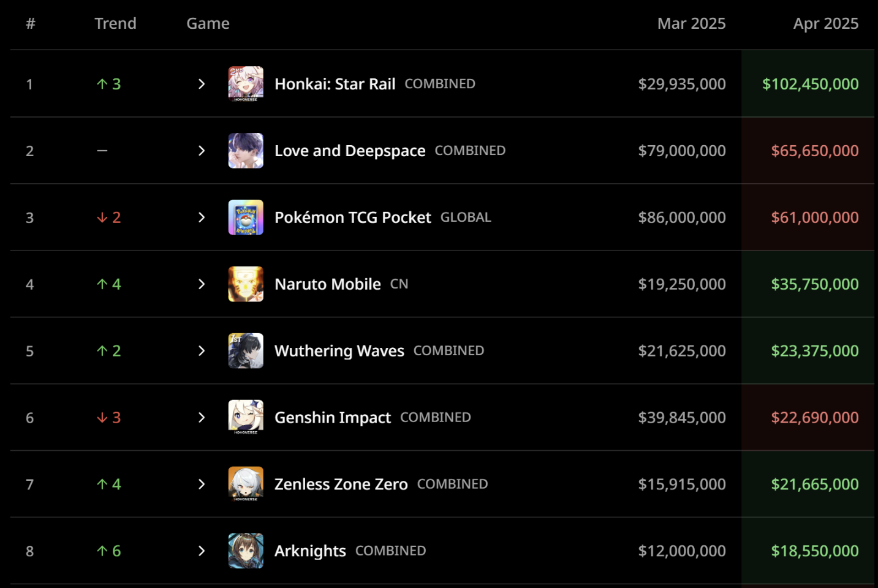The width and height of the screenshot is (878, 588).
Task: Click the Zenless Zone Zero game icon
Action: pyautogui.click(x=246, y=484)
